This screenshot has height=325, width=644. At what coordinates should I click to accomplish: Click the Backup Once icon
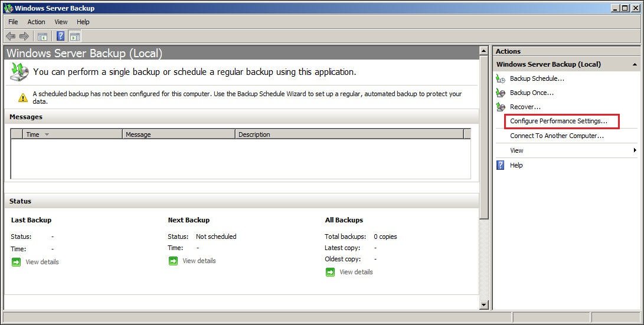[500, 93]
